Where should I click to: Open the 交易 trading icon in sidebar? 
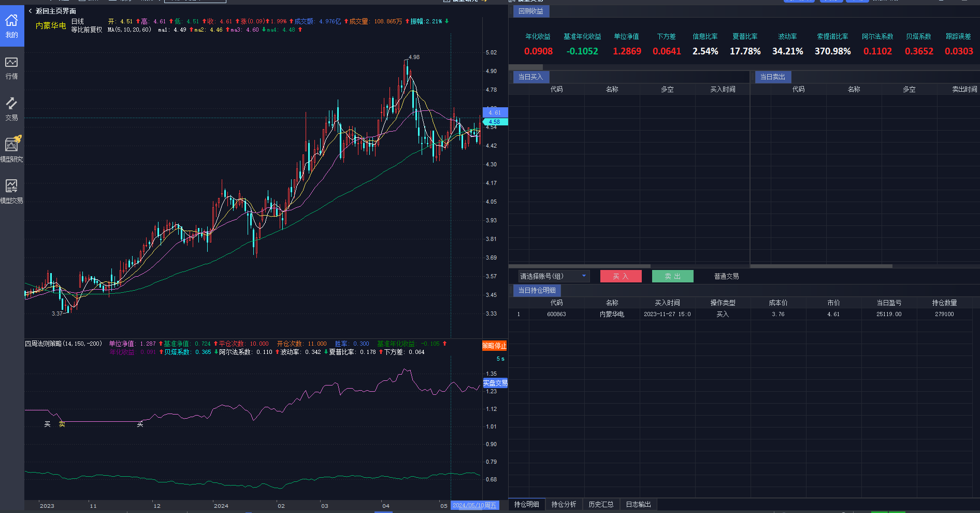(11, 109)
